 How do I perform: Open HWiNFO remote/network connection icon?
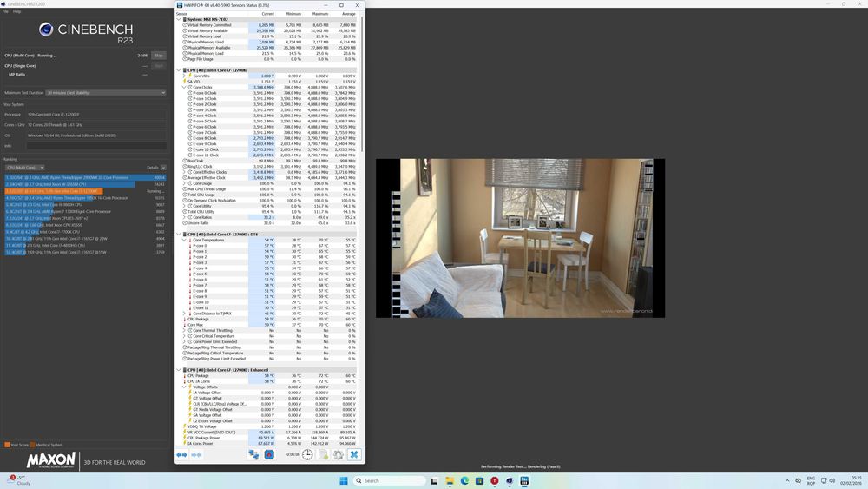[x=253, y=454]
